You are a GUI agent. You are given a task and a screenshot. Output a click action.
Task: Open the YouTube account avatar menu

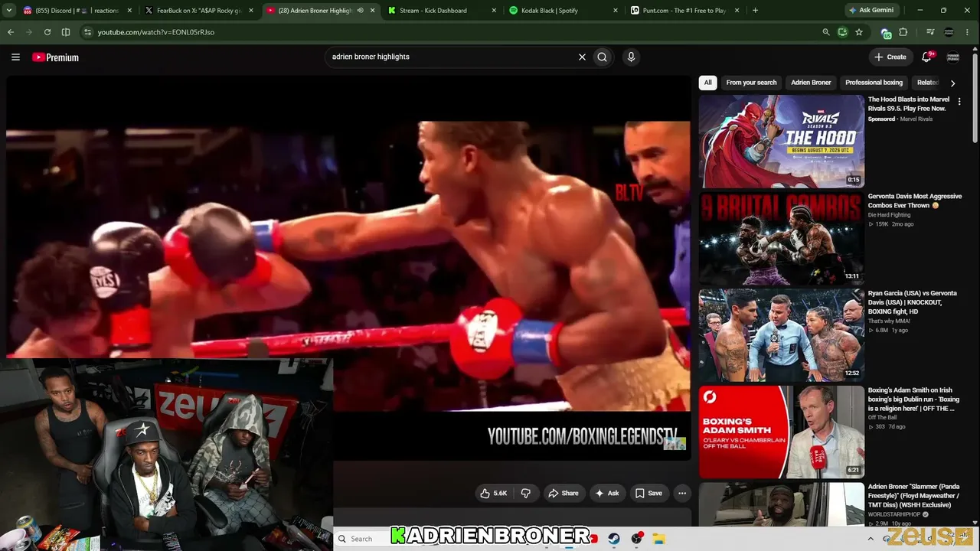[953, 57]
